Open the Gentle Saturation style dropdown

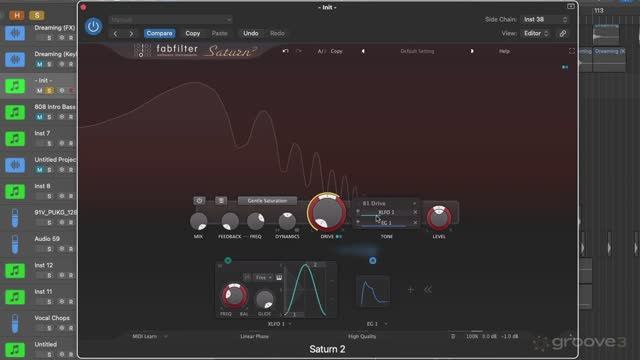pos(267,201)
